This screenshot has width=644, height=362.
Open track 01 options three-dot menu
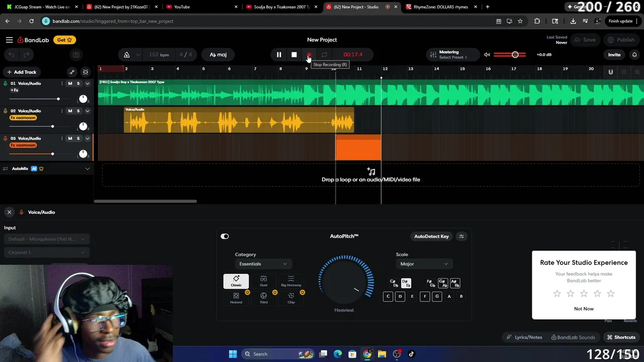pyautogui.click(x=62, y=83)
